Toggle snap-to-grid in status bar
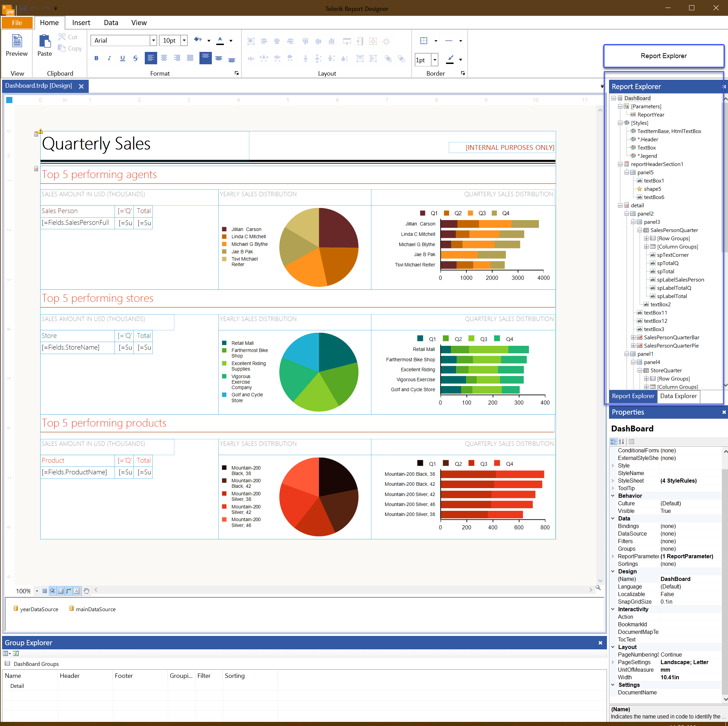The image size is (728, 726). (52, 591)
